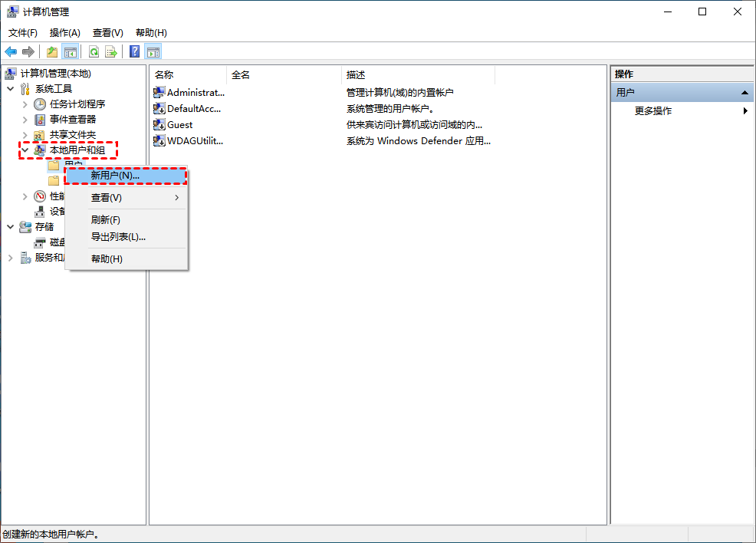Expand the 任务计划程序 tree node
The width and height of the screenshot is (756, 543).
25,104
